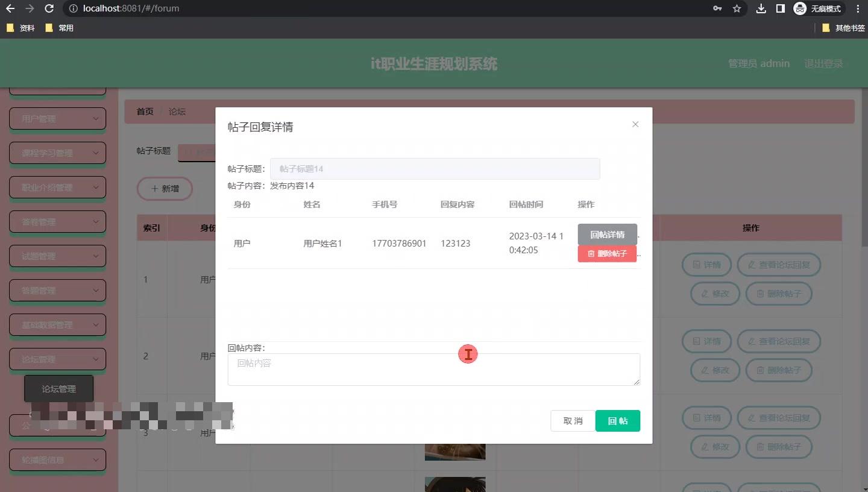Expand the 试题管理 sidebar menu

coord(58,256)
